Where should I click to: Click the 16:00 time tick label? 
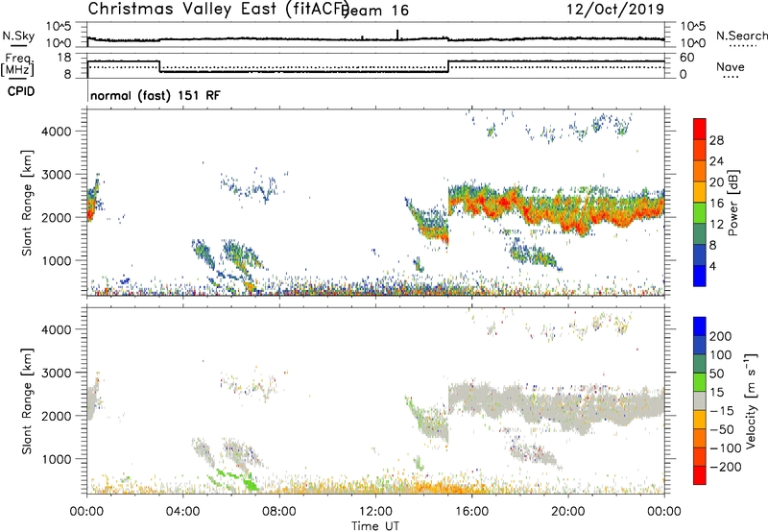(471, 512)
